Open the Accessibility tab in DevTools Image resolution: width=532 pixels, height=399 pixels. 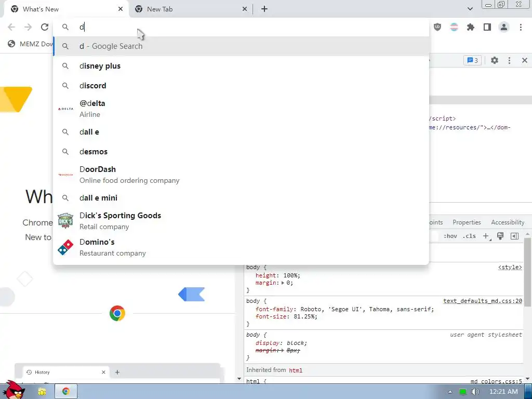click(x=508, y=222)
